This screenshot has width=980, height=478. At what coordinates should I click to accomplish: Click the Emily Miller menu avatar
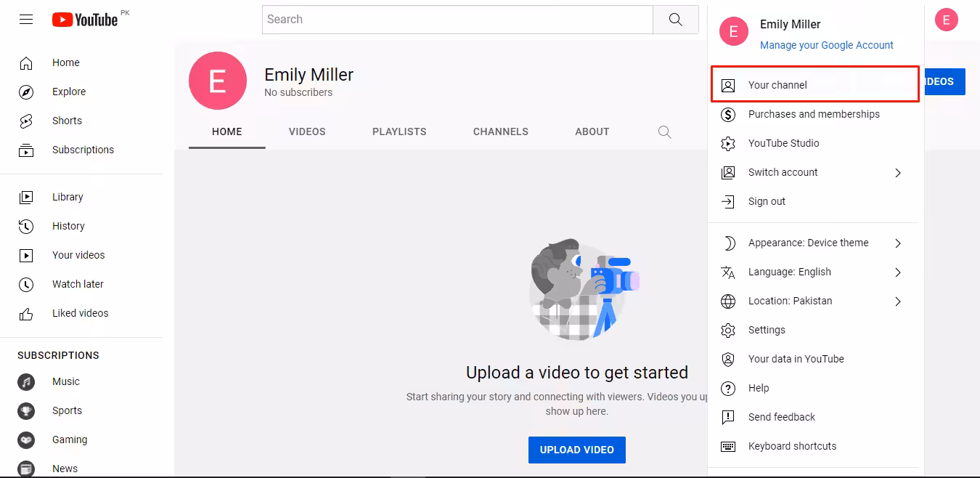733,31
